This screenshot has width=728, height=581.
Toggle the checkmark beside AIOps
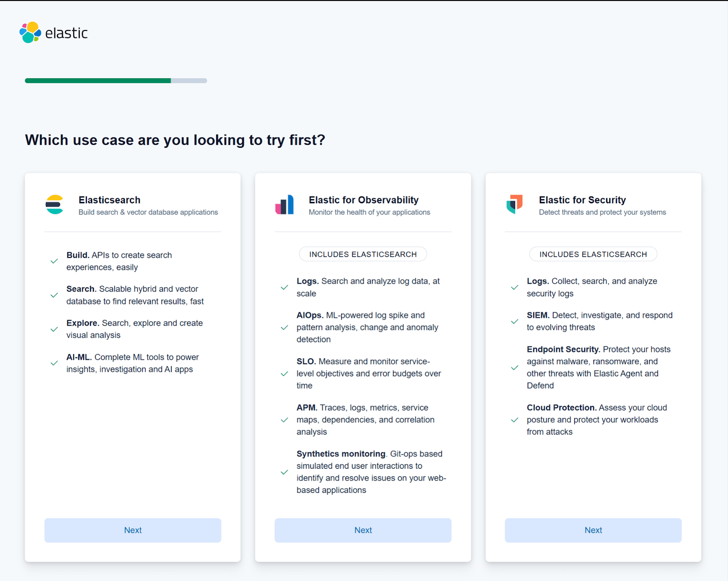click(284, 327)
